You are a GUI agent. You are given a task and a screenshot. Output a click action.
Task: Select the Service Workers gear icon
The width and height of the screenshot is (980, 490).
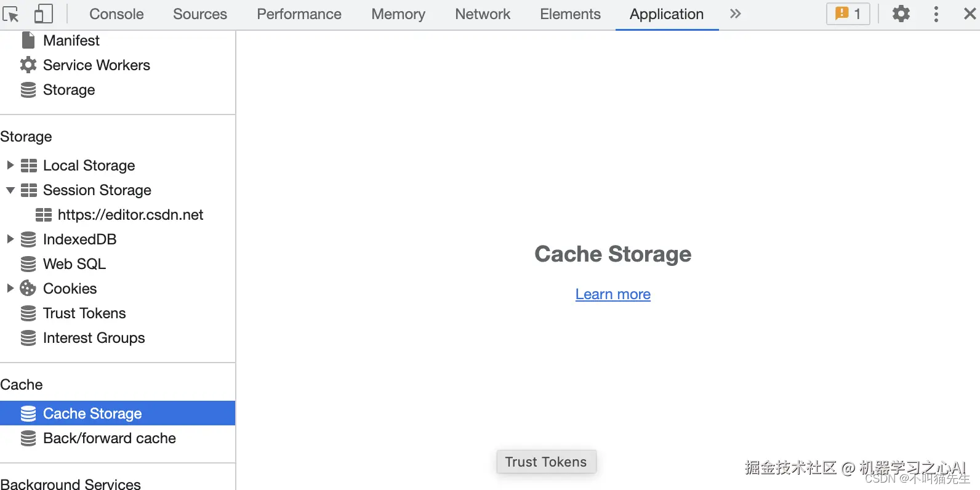pos(28,65)
